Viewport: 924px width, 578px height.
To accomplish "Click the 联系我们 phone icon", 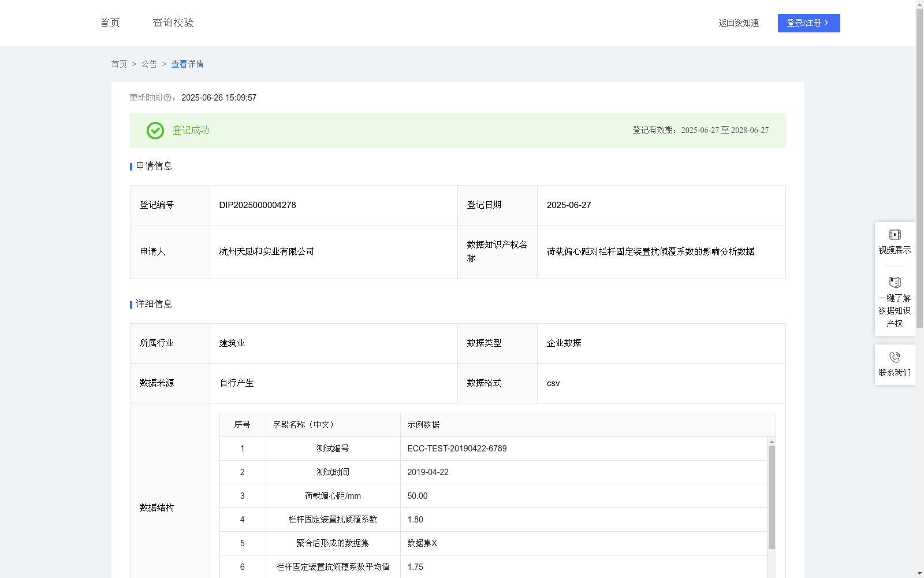I will coord(895,357).
